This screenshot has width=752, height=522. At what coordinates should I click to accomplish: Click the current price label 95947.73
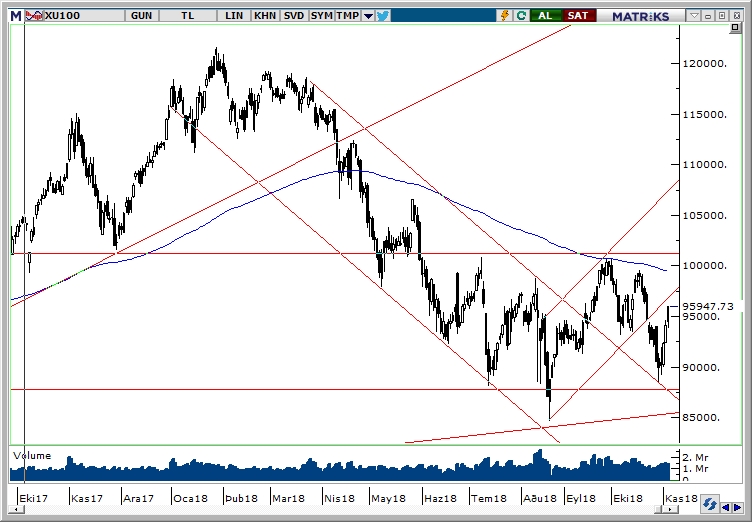point(708,306)
